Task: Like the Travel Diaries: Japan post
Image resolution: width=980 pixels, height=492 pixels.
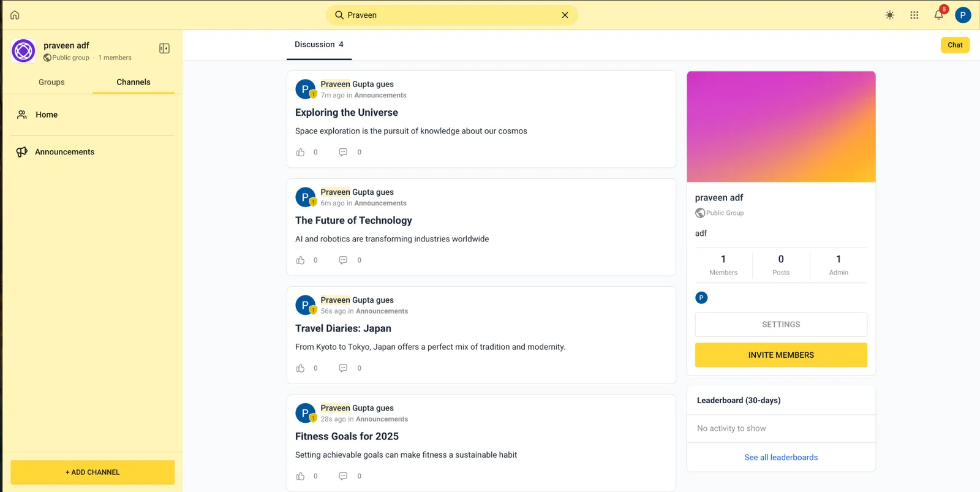Action: point(300,368)
